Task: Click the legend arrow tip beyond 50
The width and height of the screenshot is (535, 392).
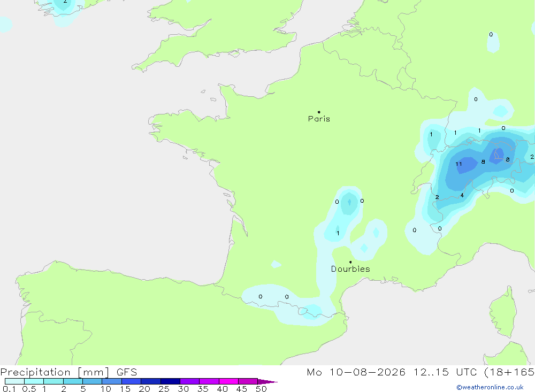Action: (x=268, y=382)
